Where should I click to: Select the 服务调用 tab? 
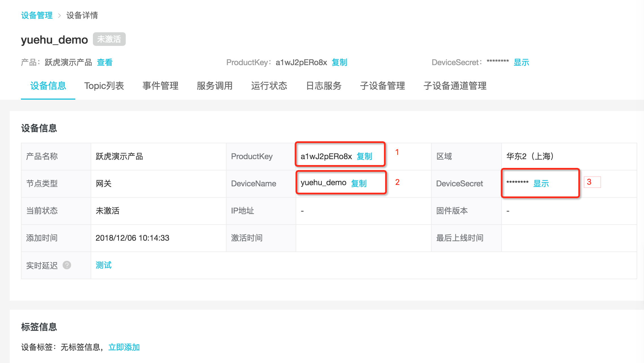click(x=215, y=86)
